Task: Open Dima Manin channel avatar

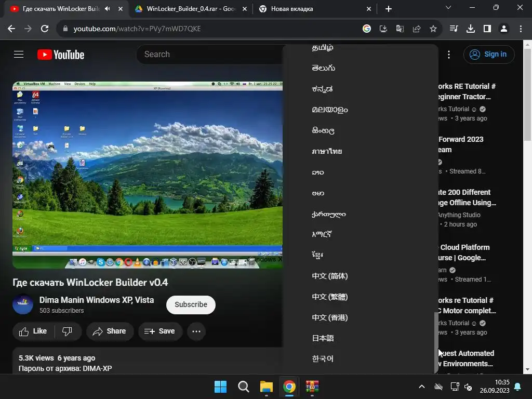Action: pyautogui.click(x=23, y=304)
